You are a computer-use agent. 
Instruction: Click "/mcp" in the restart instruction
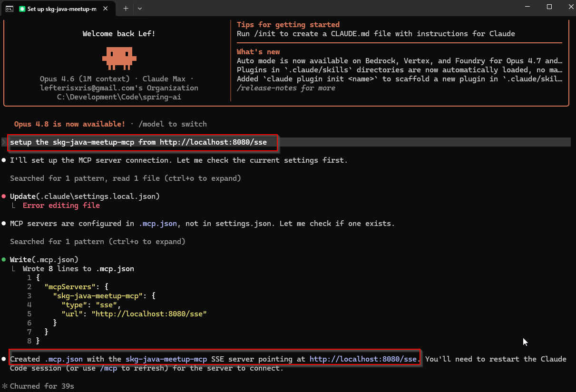(108, 368)
